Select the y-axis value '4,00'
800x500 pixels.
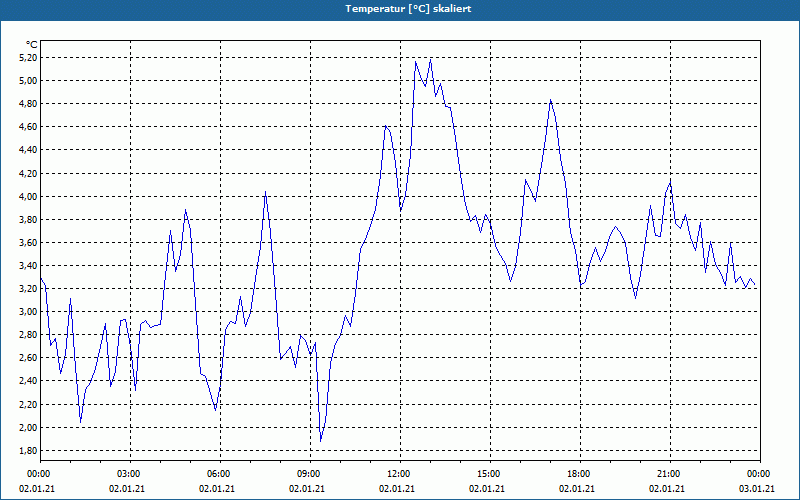click(x=29, y=196)
